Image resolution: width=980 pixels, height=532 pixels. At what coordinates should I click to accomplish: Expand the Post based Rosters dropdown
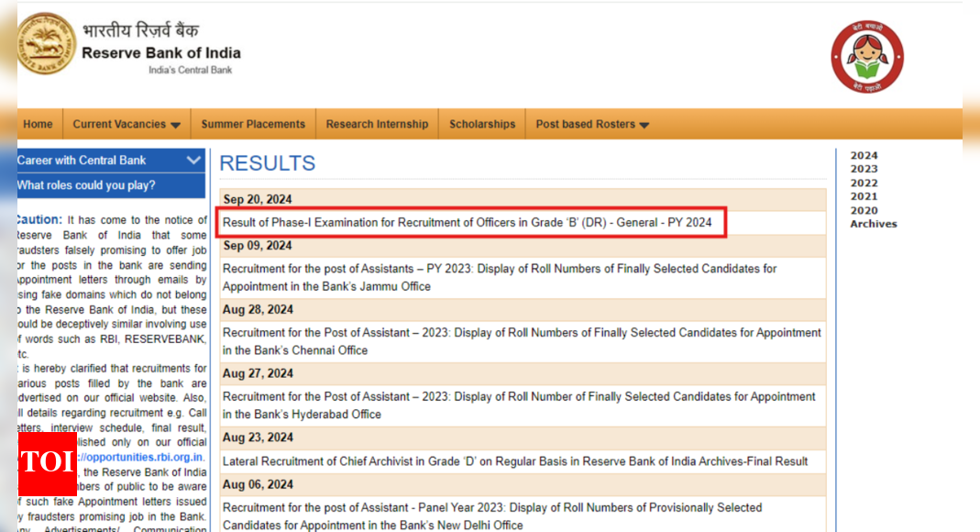pyautogui.click(x=592, y=124)
